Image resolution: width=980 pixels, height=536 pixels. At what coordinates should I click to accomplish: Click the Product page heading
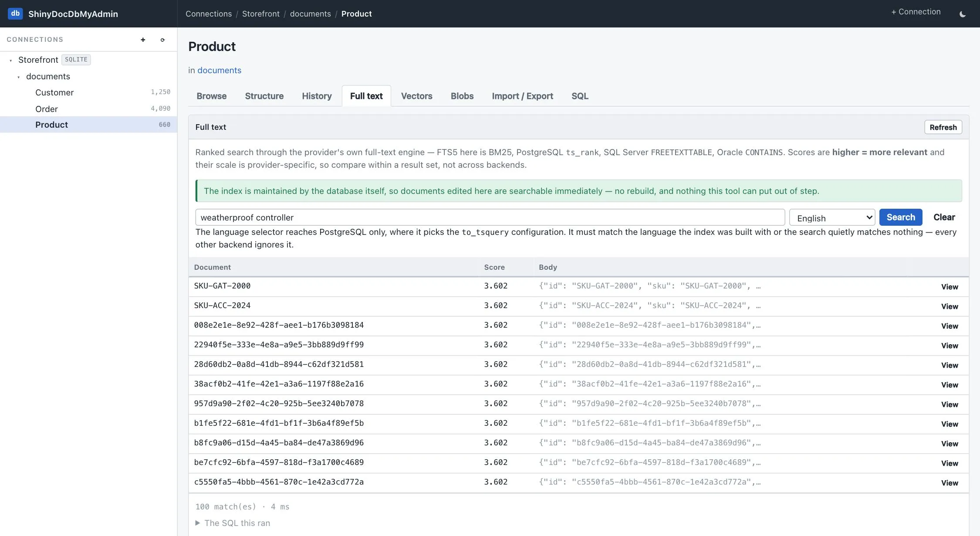(x=212, y=47)
